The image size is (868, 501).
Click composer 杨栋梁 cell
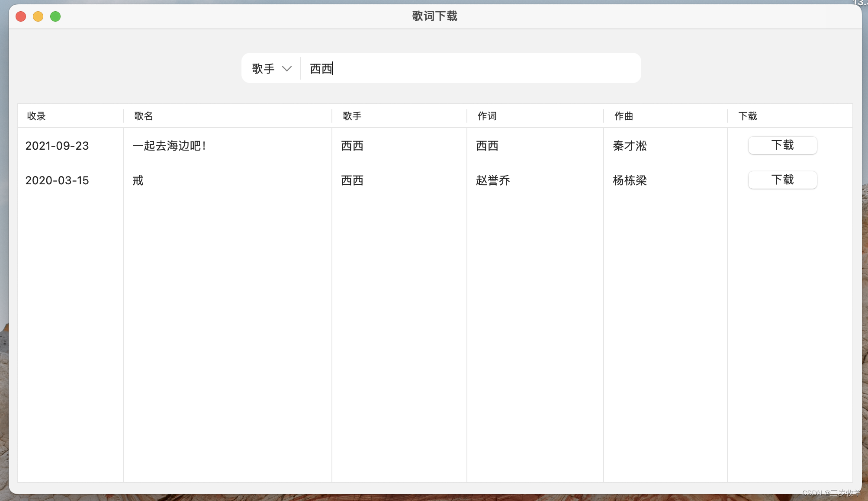tap(630, 180)
